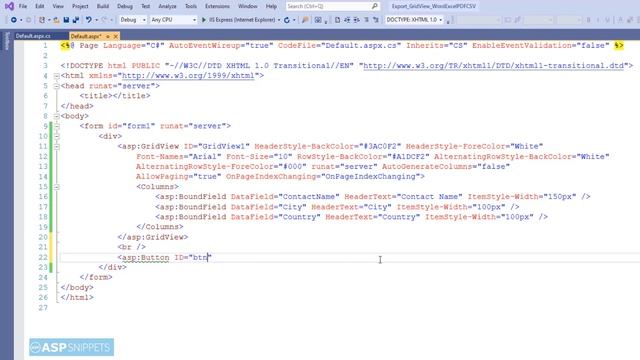Open the Any CPU platform dropdown

(173, 20)
